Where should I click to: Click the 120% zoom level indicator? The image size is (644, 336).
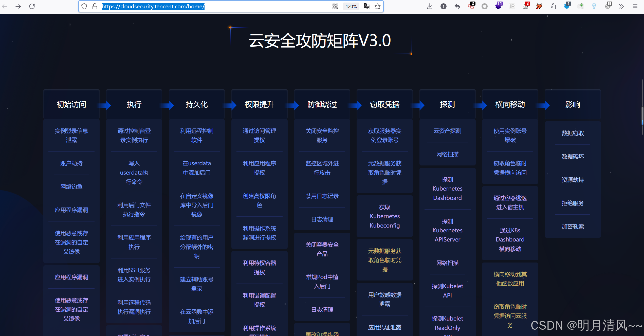point(351,6)
